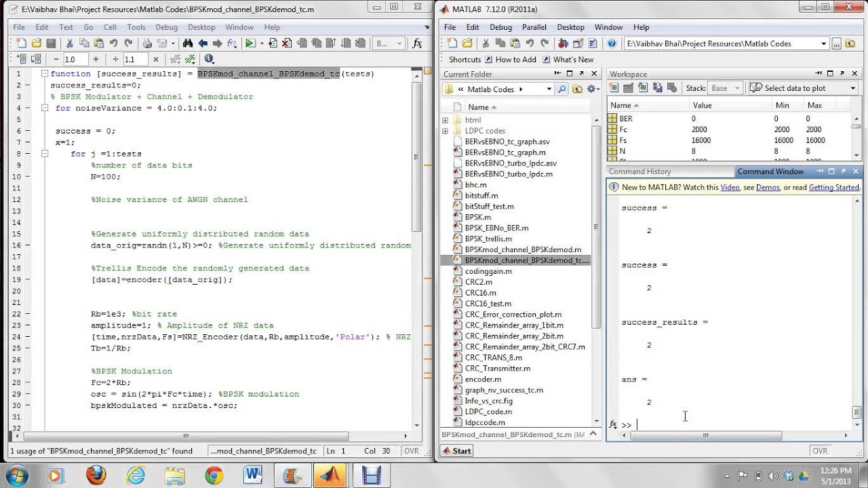
Task: Open the Run button dropdown arrow
Action: point(261,43)
